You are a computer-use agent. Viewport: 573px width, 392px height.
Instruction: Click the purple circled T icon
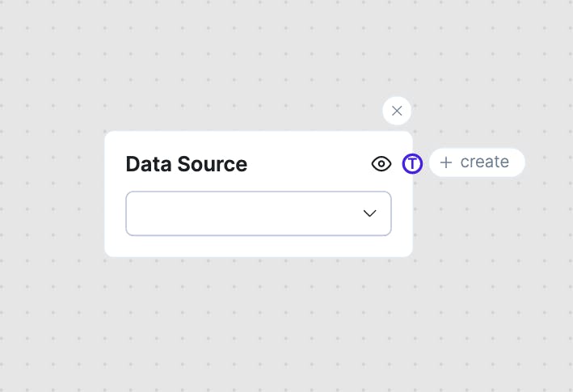pyautogui.click(x=412, y=163)
